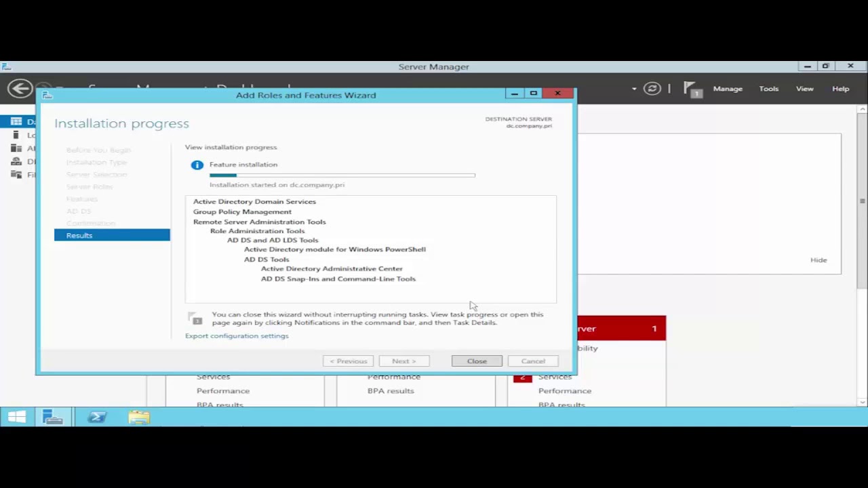
Task: Click the Local Server icon in the sidebar
Action: [16, 135]
